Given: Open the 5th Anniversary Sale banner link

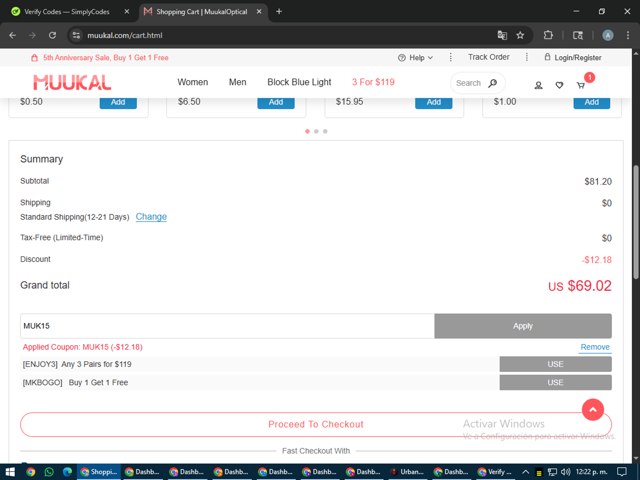Looking at the screenshot, I should point(100,58).
